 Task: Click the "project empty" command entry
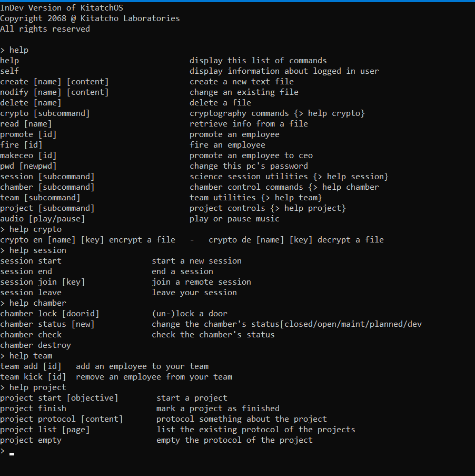[31, 440]
